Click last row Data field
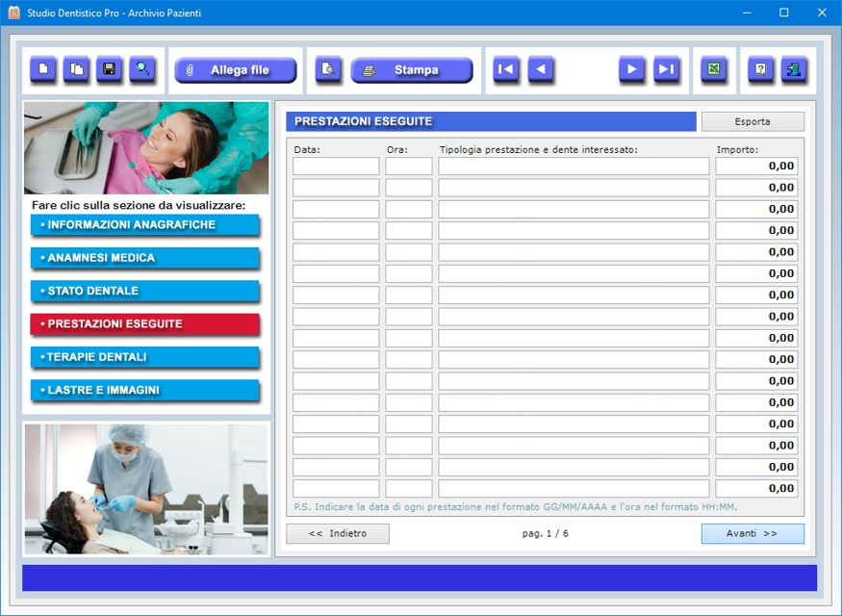The image size is (842, 616). [x=336, y=488]
